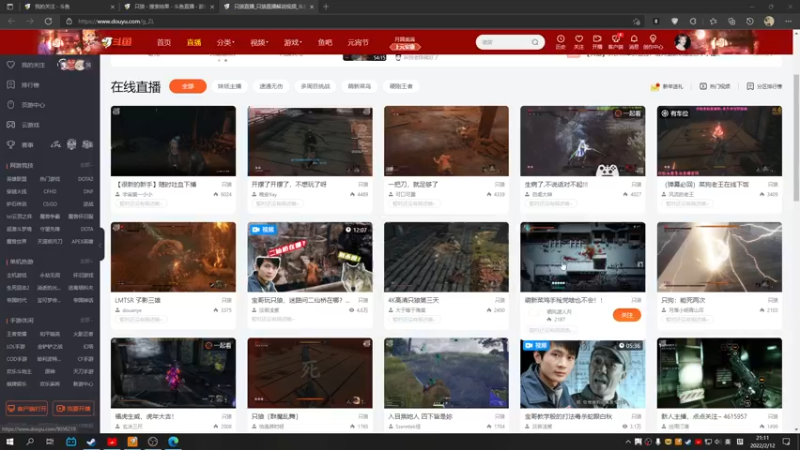Open the LMTSR 孑影三雄 stream thumbnail
Viewport: 800px width, 450px height.
click(x=173, y=257)
